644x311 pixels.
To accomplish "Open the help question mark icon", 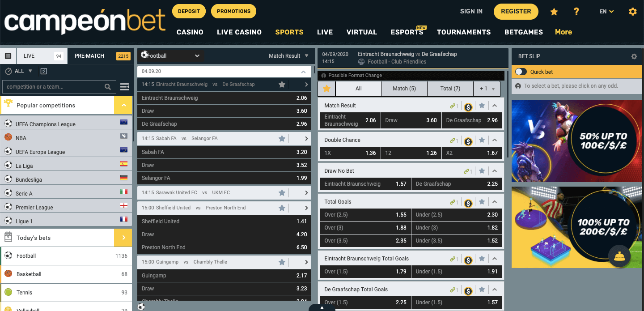I will coord(576,12).
